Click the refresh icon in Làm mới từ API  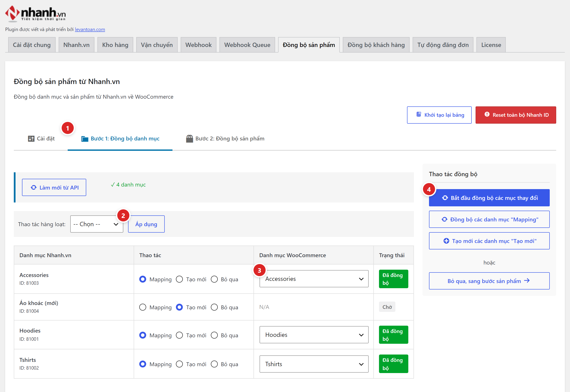point(34,188)
